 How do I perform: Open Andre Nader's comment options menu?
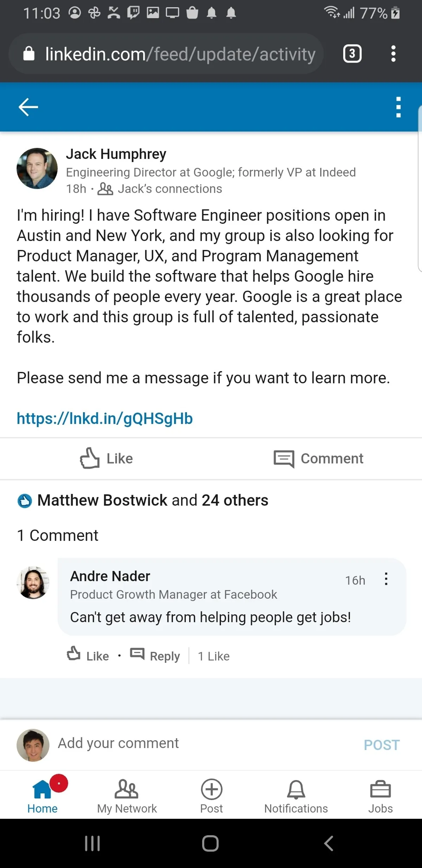pos(386,579)
